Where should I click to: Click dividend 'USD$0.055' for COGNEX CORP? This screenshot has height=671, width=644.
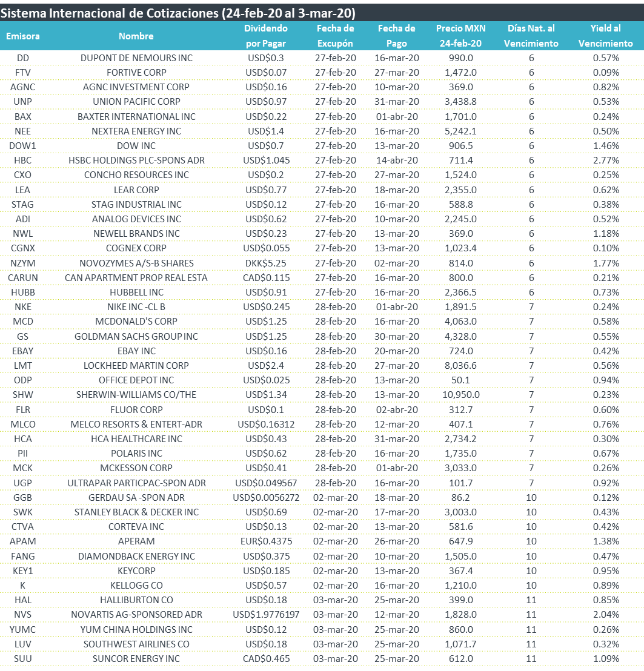coord(266,248)
